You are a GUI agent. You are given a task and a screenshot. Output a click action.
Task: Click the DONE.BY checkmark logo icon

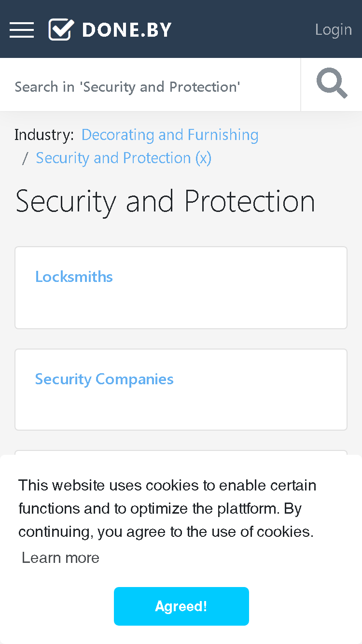[x=61, y=29]
